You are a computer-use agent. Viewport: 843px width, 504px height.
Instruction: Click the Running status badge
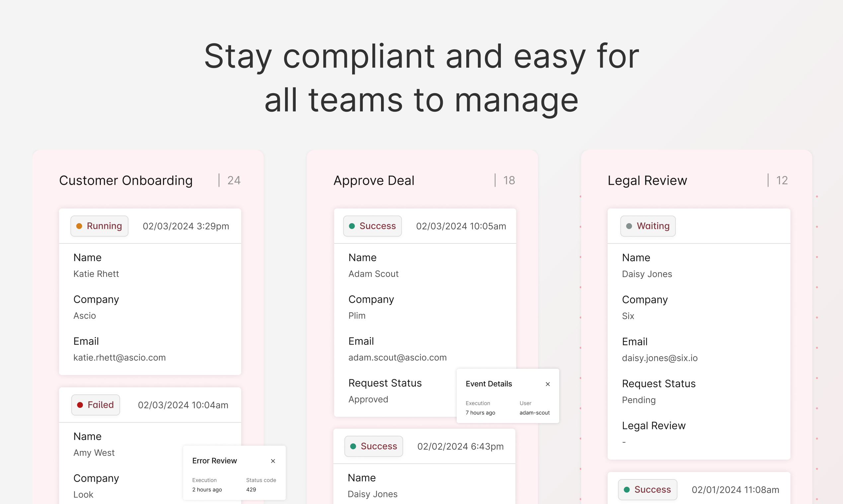pyautogui.click(x=99, y=226)
